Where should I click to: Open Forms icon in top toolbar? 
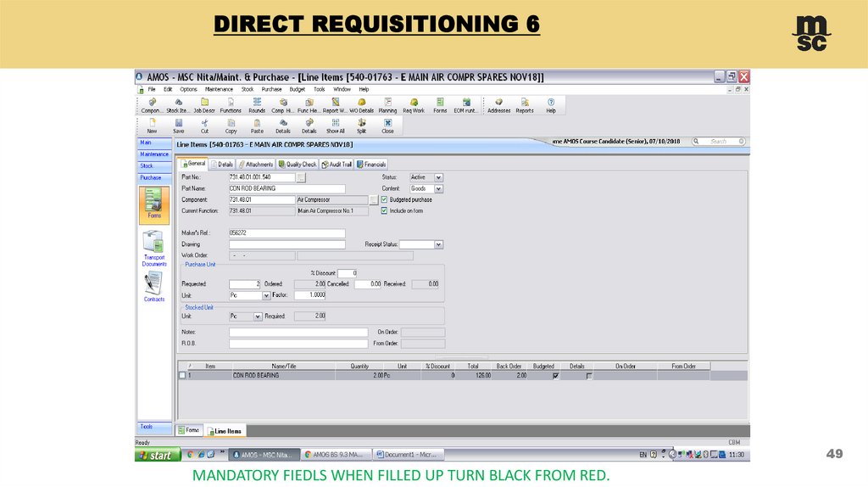tap(440, 105)
